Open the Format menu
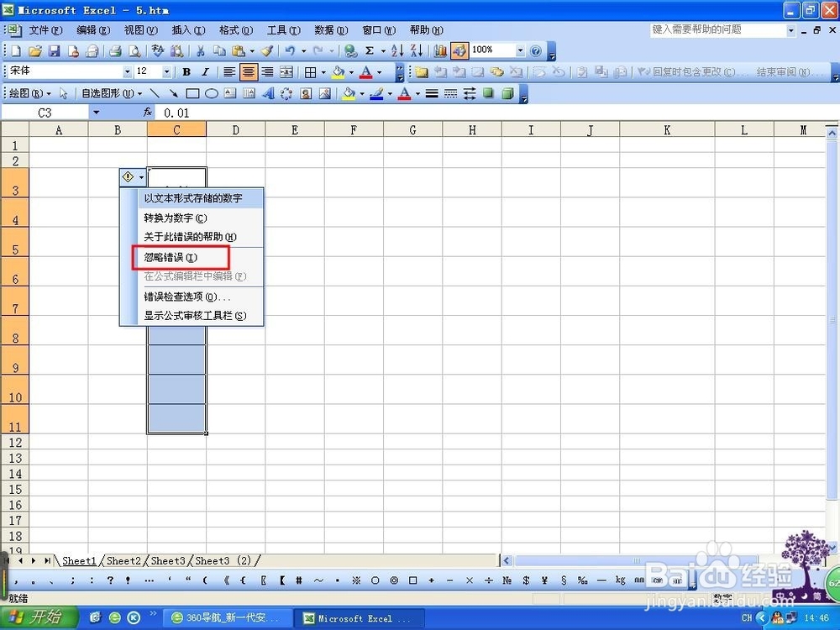 coord(236,30)
